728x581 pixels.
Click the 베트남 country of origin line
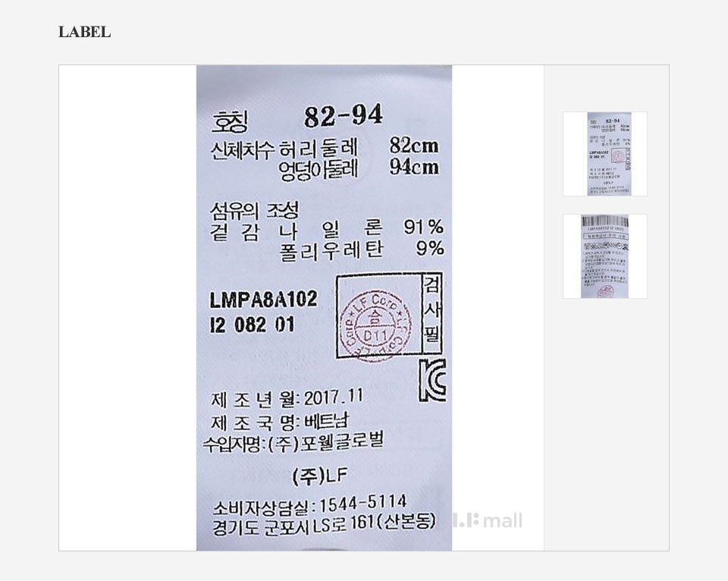click(x=280, y=422)
